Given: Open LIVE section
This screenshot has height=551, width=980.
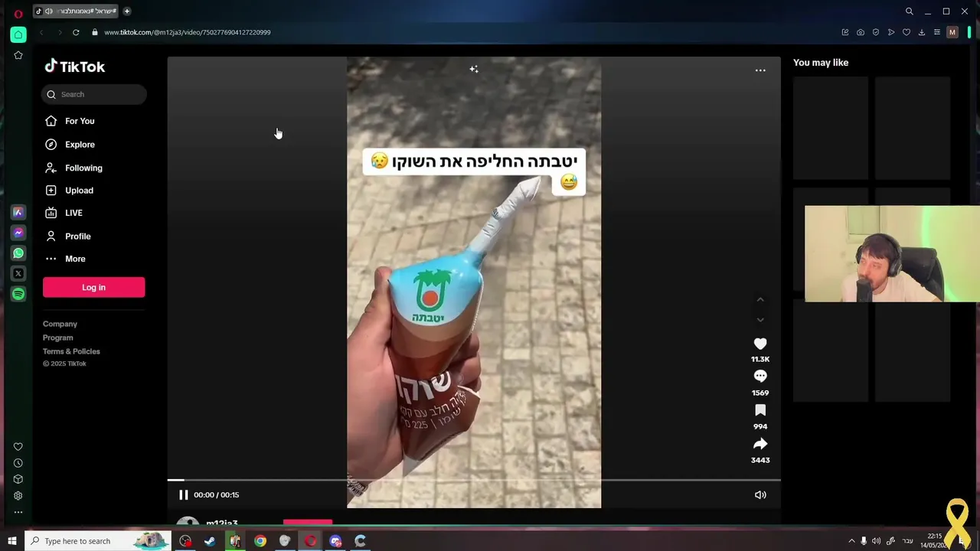Looking at the screenshot, I should tap(73, 213).
